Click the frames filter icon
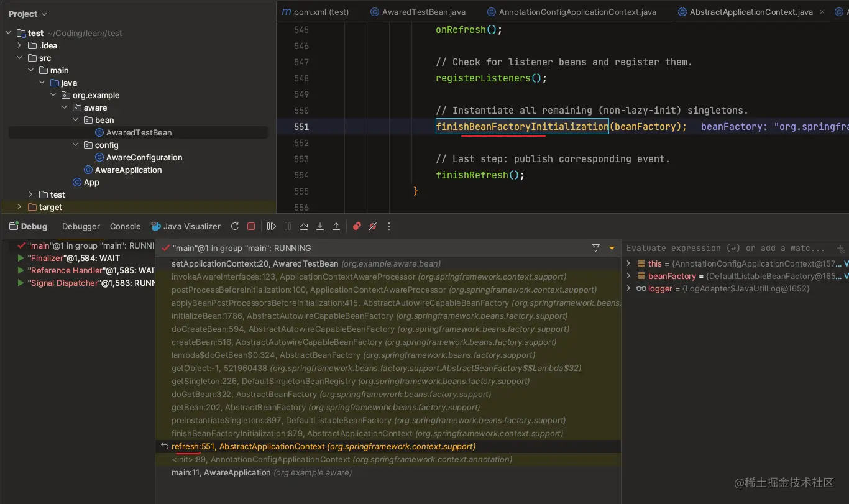This screenshot has width=849, height=504. coord(596,248)
